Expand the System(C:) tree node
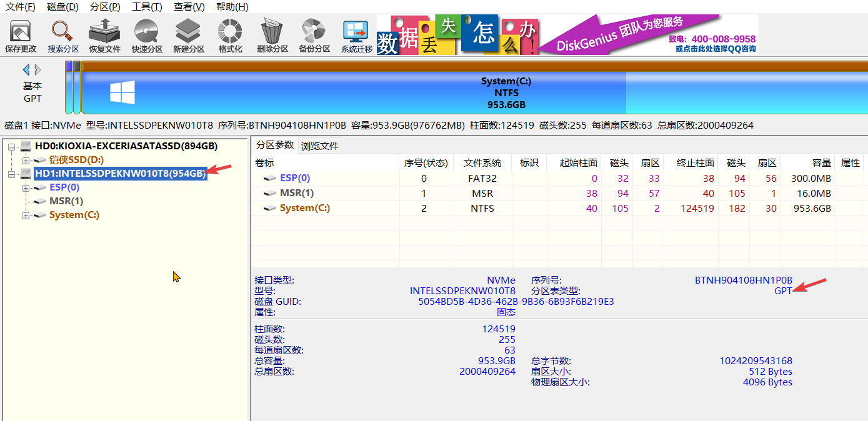The image size is (868, 421). pos(26,215)
